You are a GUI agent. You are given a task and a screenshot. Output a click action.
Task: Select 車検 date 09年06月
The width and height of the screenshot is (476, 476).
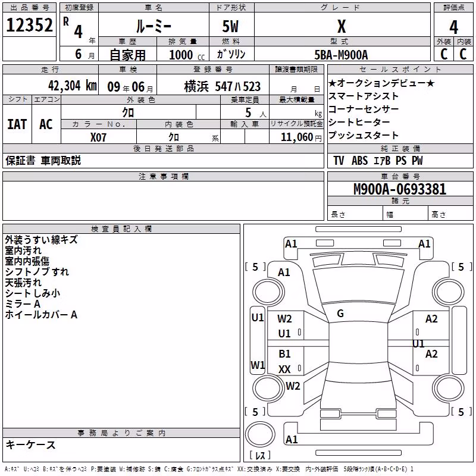click(x=130, y=87)
